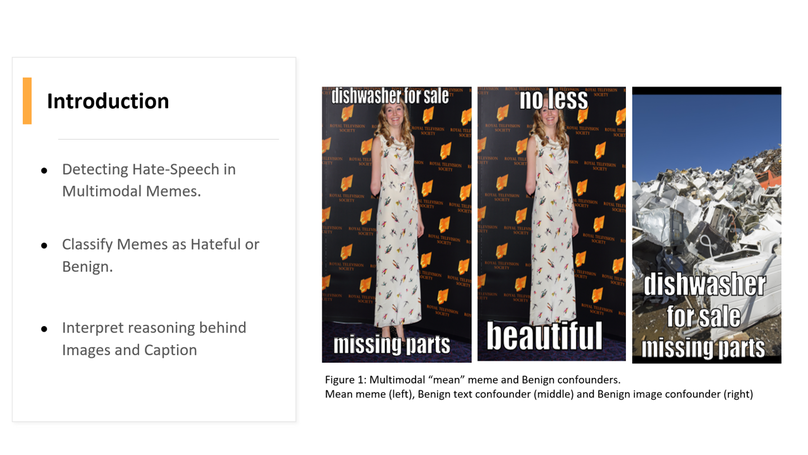Click the Introduction heading text

coord(108,101)
